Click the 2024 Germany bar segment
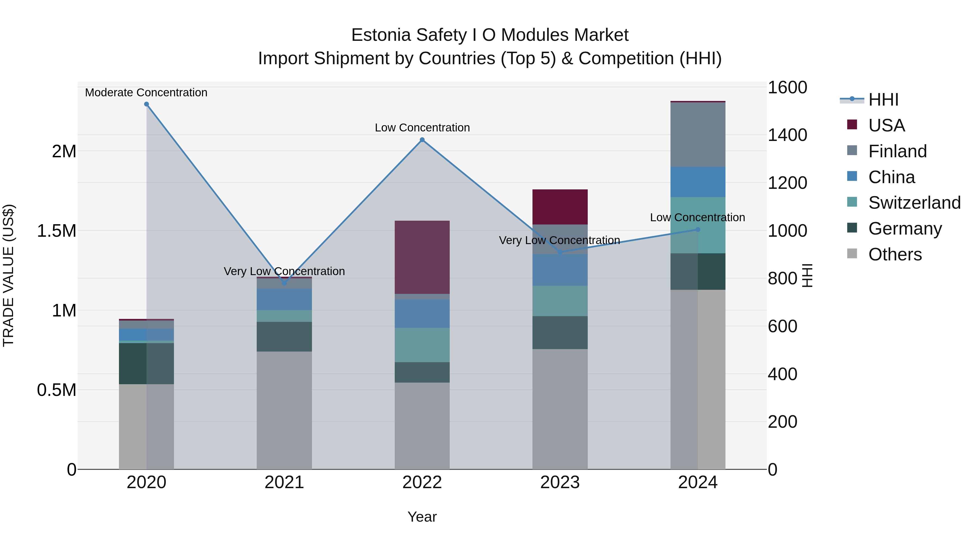Viewport: 980px width, 551px height. tap(698, 272)
